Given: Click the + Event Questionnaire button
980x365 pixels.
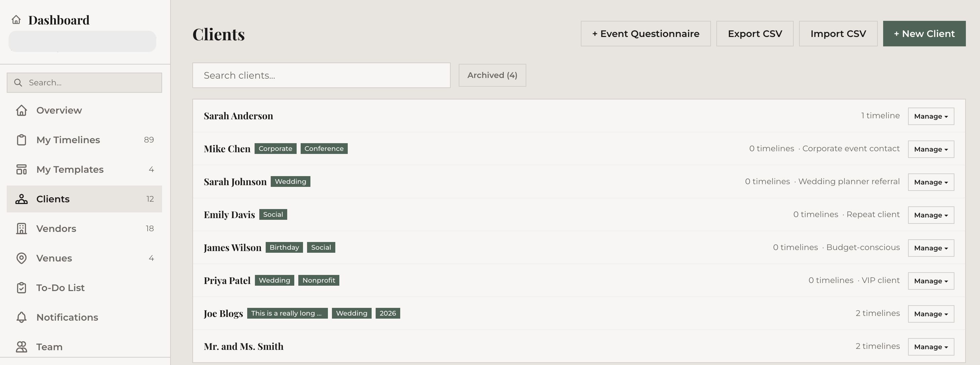Looking at the screenshot, I should 645,34.
